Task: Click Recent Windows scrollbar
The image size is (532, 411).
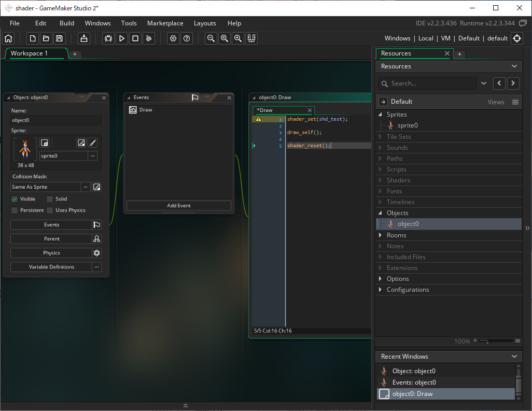Action: (518, 382)
